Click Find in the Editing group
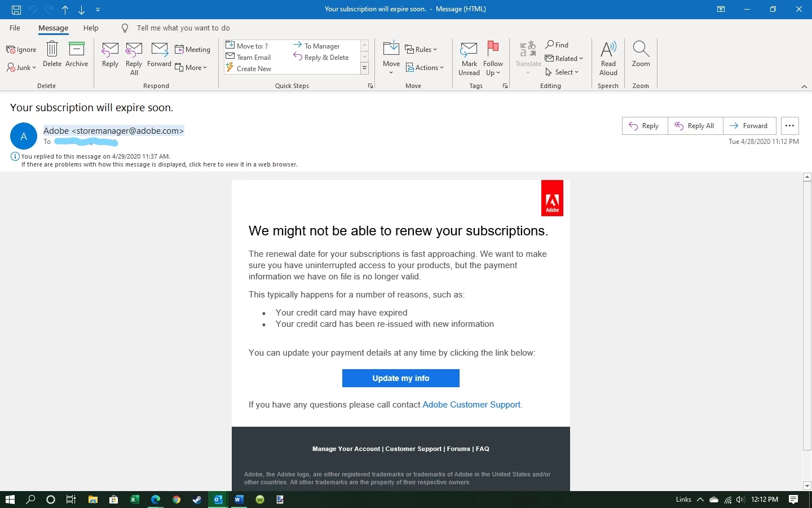This screenshot has height=508, width=812. tap(557, 45)
